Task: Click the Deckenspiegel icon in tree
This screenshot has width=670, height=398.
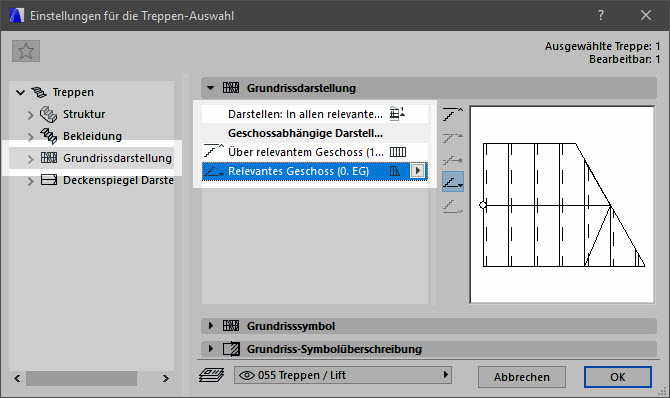Action: 49,180
